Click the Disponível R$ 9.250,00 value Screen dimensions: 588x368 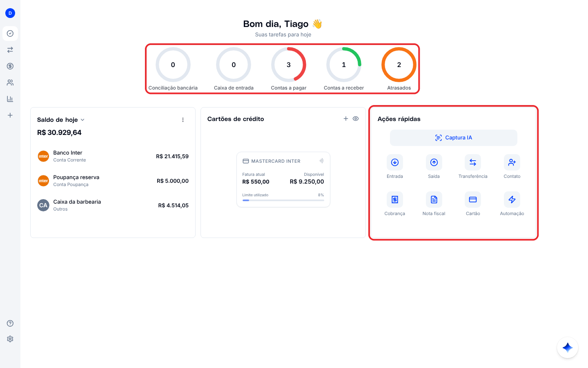pos(307,182)
